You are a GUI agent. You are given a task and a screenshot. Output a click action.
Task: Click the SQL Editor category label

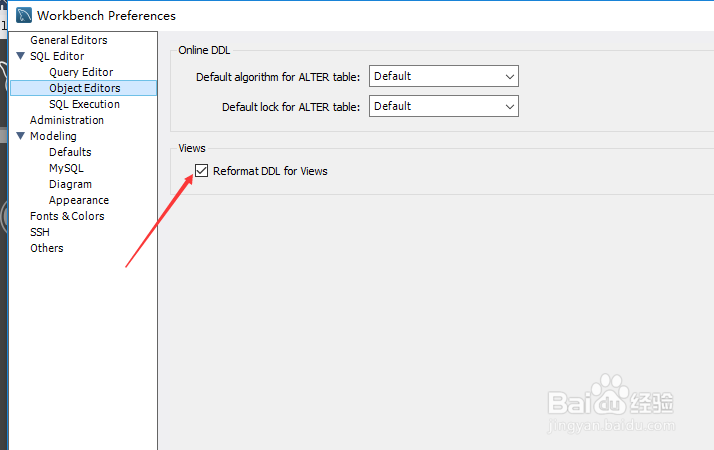[x=57, y=56]
